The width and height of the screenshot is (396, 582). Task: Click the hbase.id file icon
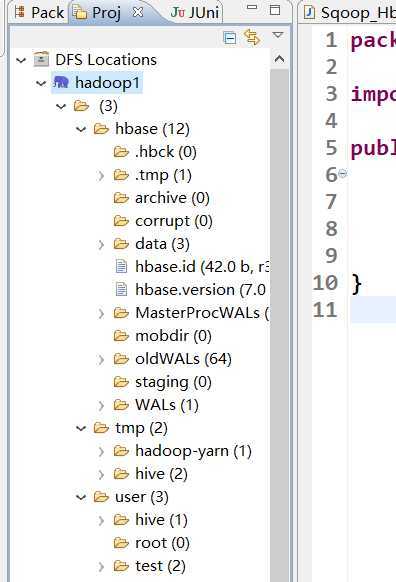click(x=121, y=267)
